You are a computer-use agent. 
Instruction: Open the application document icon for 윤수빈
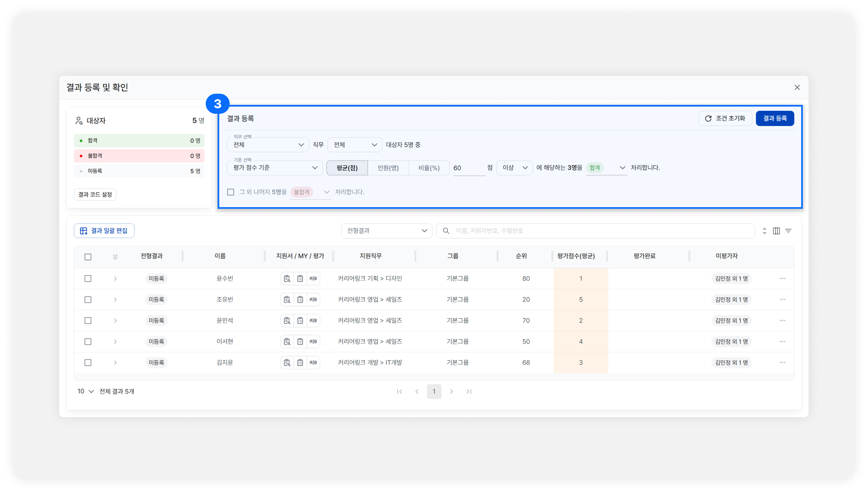point(287,278)
